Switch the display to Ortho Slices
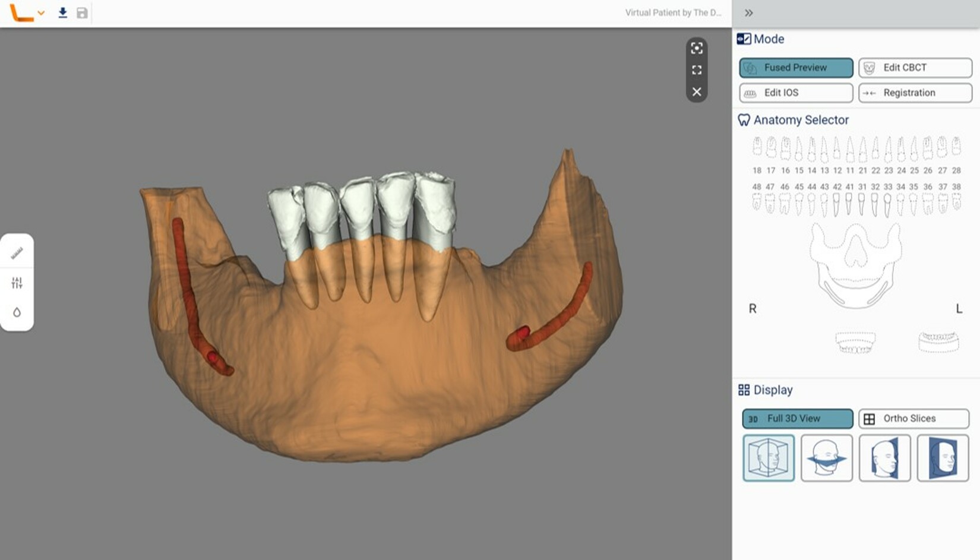The image size is (980, 560). (913, 418)
